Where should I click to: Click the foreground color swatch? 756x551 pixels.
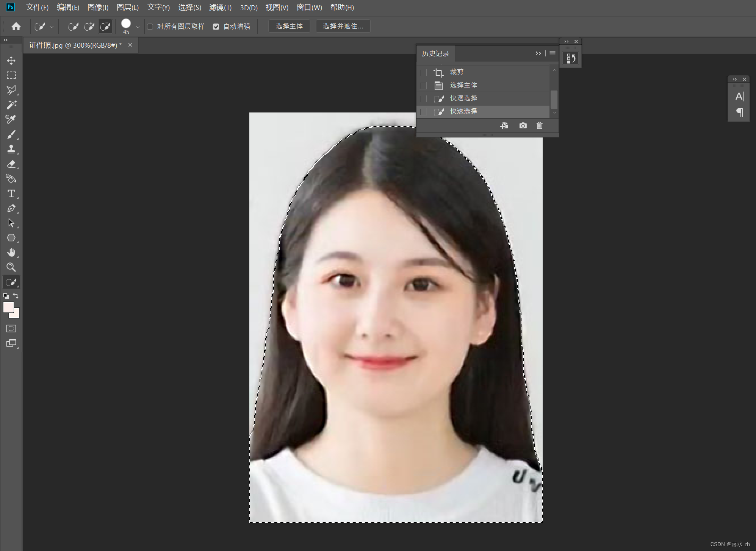8,307
